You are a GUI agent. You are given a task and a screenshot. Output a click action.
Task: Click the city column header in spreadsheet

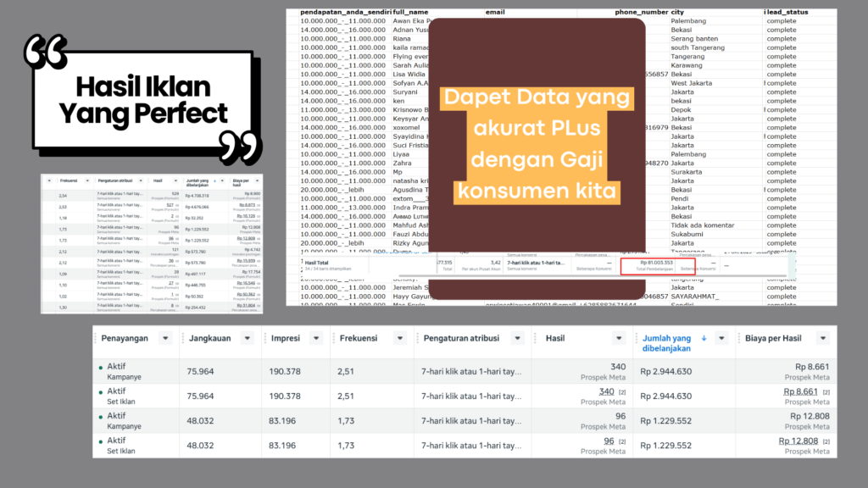(677, 13)
